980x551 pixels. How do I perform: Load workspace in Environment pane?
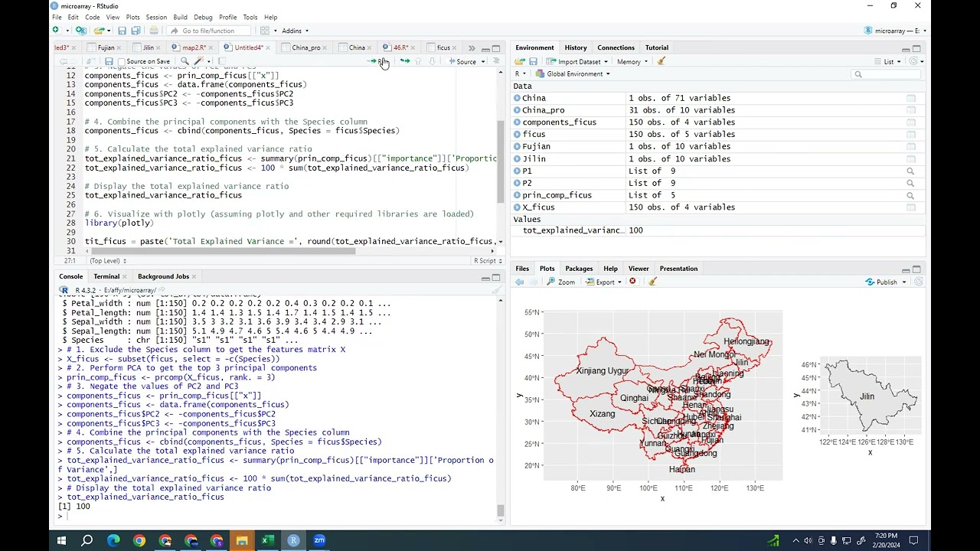click(520, 62)
